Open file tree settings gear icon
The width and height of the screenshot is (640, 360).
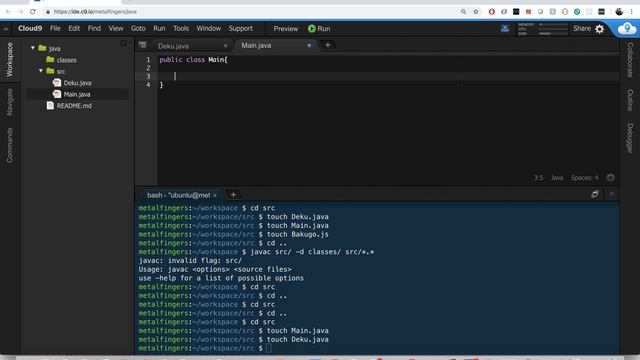coord(124,43)
